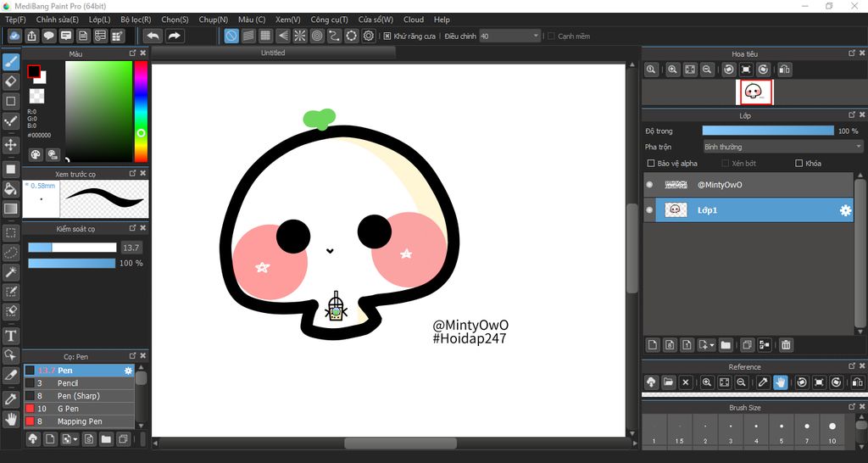Select the Eraser tool
Viewport: 868px width, 463px height.
pyautogui.click(x=11, y=82)
